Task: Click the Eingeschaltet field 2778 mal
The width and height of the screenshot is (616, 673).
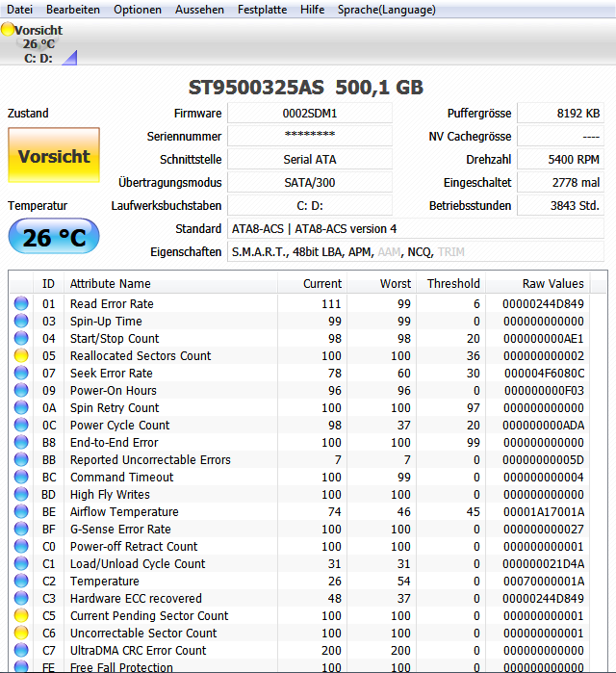Action: pyautogui.click(x=561, y=182)
